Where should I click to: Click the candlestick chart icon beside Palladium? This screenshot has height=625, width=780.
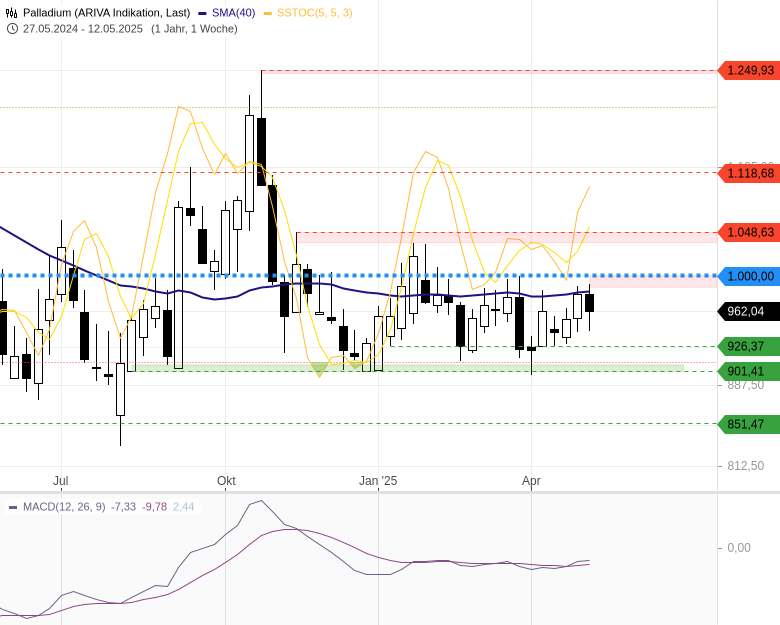pos(11,13)
